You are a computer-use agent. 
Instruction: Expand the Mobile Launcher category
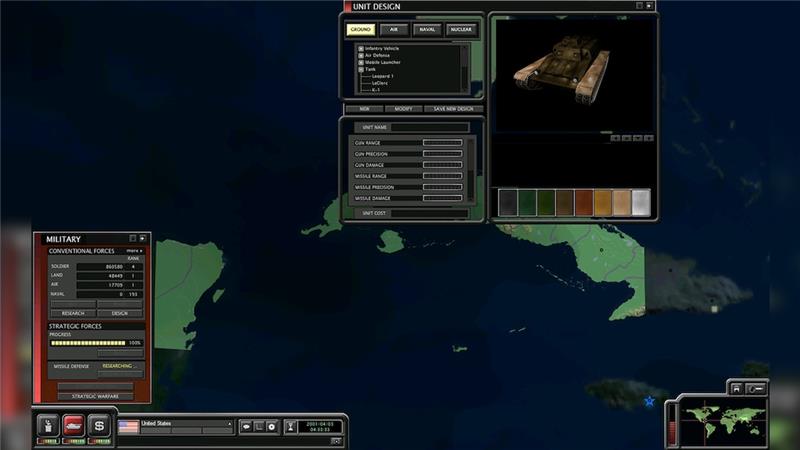click(361, 62)
